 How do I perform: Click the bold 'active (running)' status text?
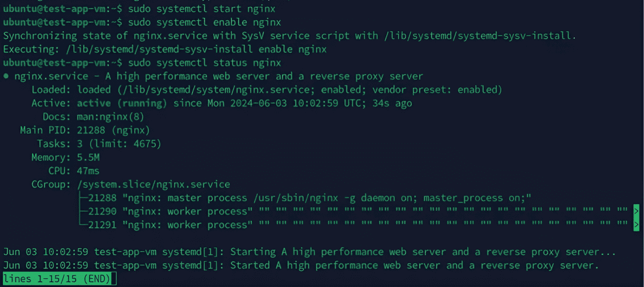[122, 103]
